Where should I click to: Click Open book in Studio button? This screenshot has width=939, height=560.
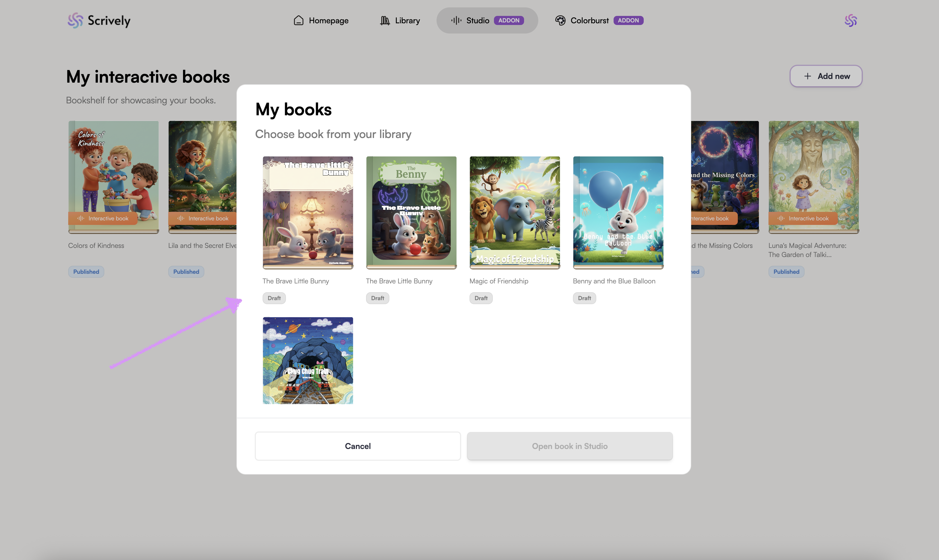tap(569, 446)
